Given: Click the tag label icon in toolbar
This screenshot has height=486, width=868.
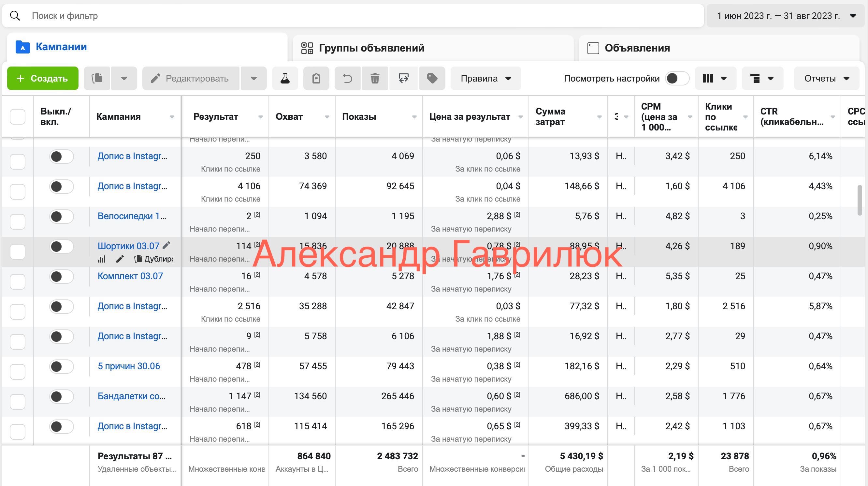Looking at the screenshot, I should tap(432, 78).
